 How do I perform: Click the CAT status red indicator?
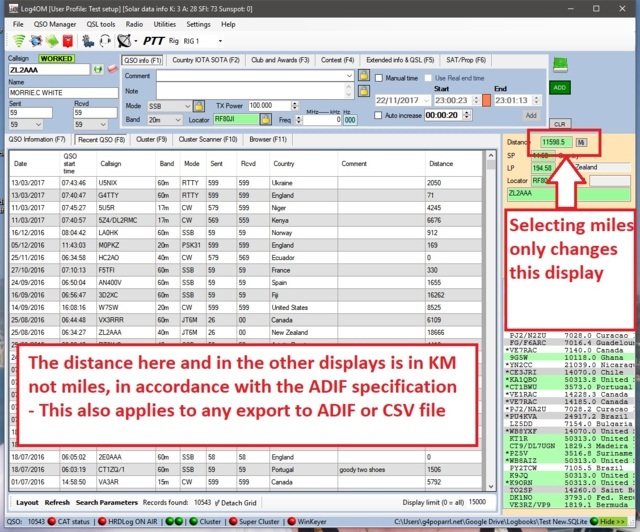tap(52, 521)
